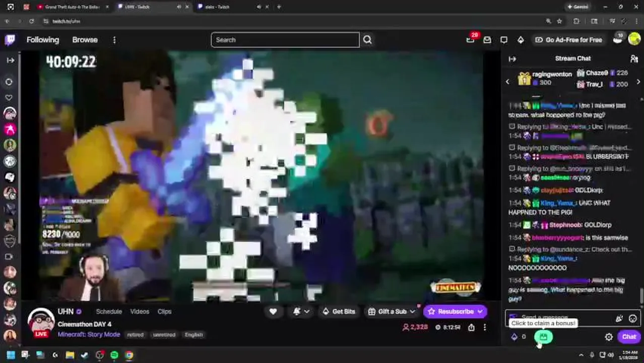Show hidden system tray icons
Screen dimensions: 644x363
tap(581, 355)
